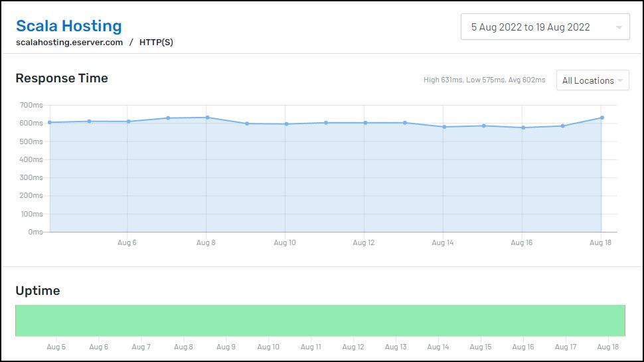The width and height of the screenshot is (644, 362).
Task: Click scalahosting.eserver.com URL text
Action: (x=70, y=43)
